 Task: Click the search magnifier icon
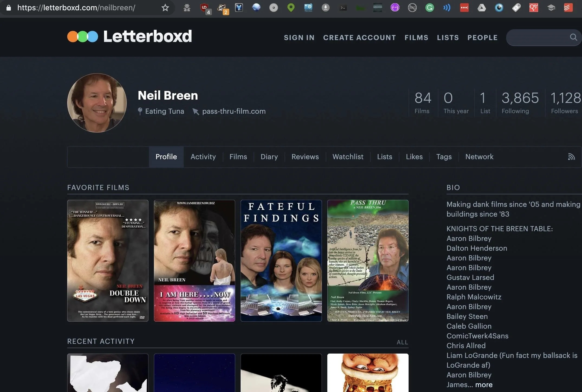[x=573, y=37]
